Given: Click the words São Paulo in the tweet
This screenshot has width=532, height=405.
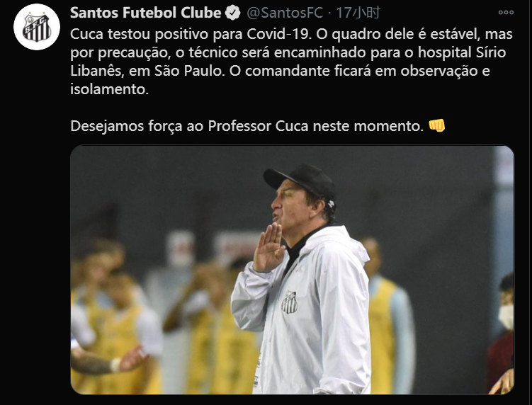Looking at the screenshot, I should click(x=190, y=71).
